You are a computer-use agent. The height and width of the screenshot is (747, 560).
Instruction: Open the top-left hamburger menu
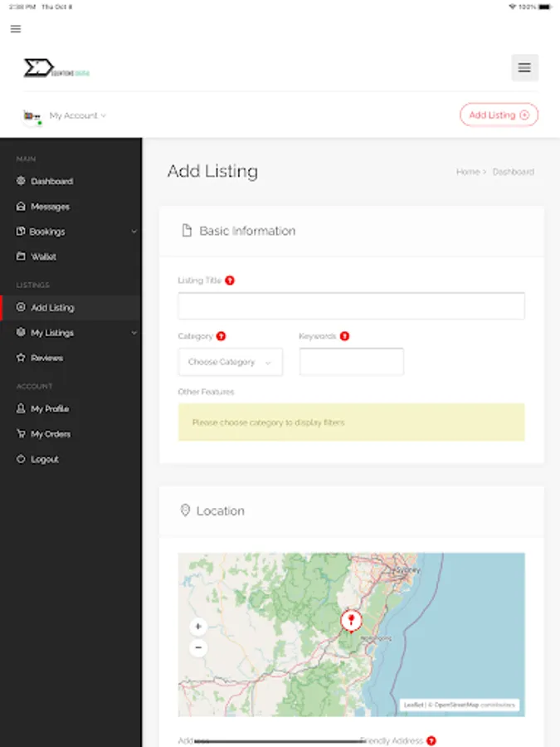coord(16,28)
